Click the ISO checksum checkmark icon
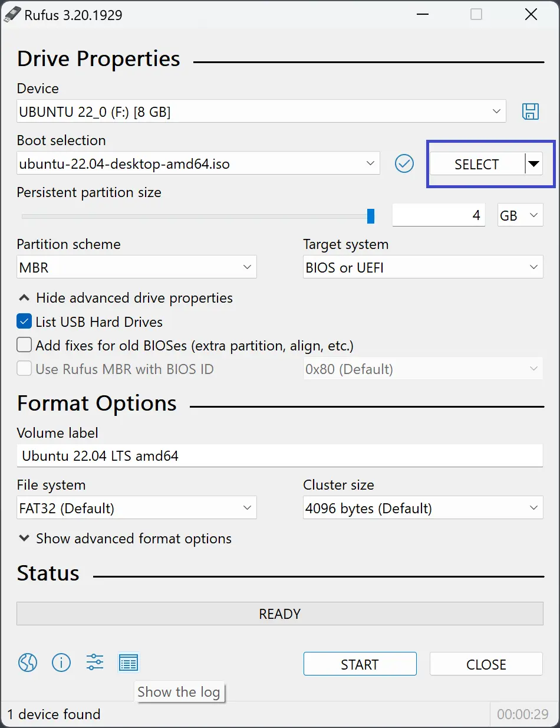This screenshot has width=560, height=728. pyautogui.click(x=404, y=164)
